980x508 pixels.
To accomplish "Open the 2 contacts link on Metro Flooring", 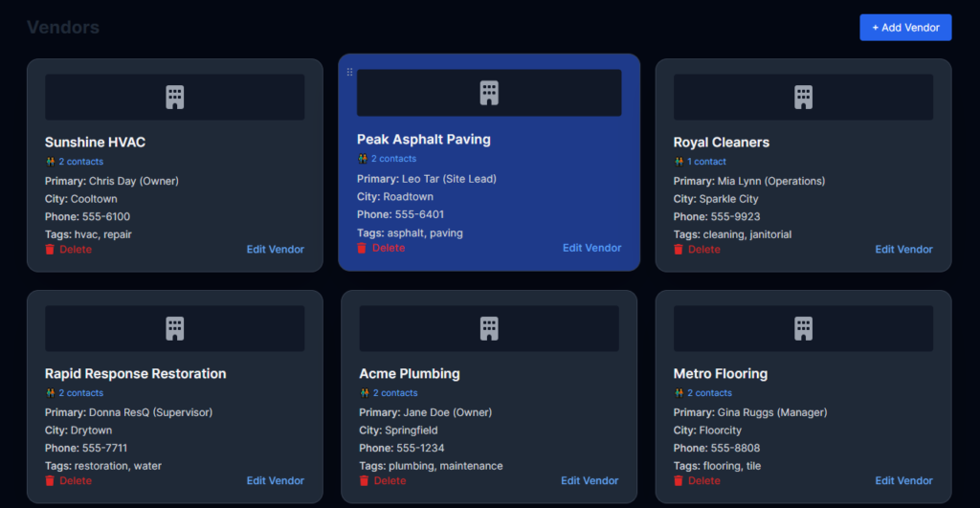I will coord(714,392).
